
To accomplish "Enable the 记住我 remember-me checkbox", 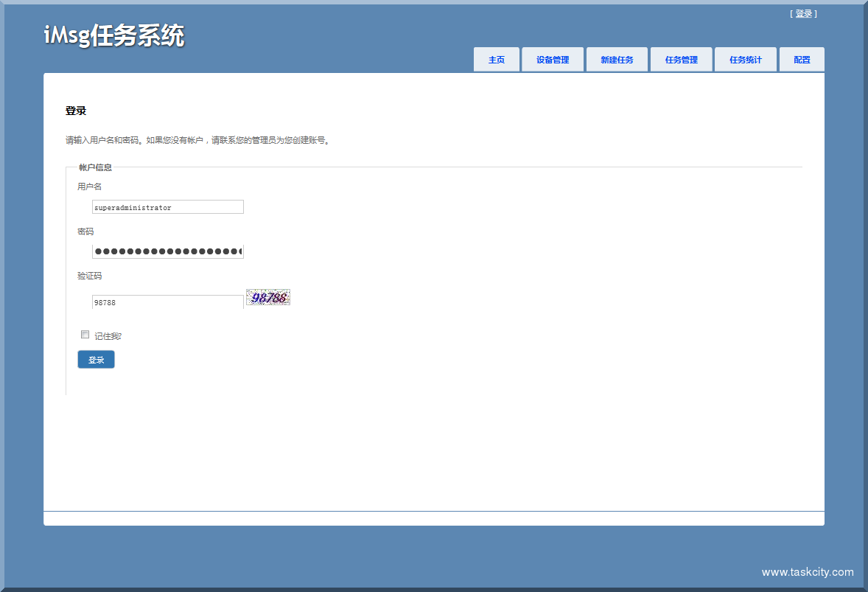I will [x=85, y=334].
